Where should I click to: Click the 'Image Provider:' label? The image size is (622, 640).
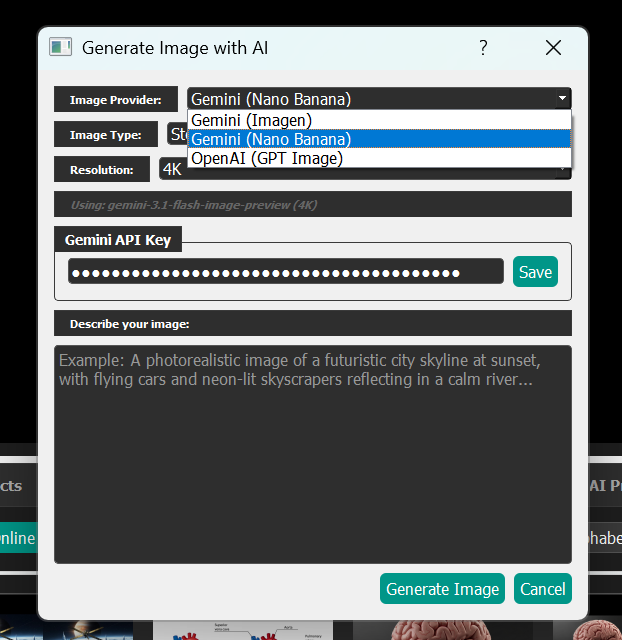(x=116, y=100)
